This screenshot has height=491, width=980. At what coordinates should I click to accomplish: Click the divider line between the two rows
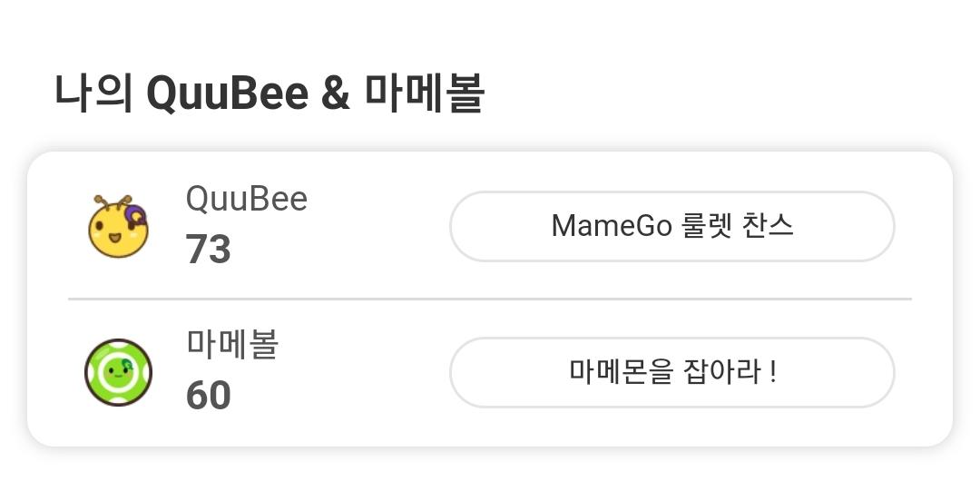point(490,299)
